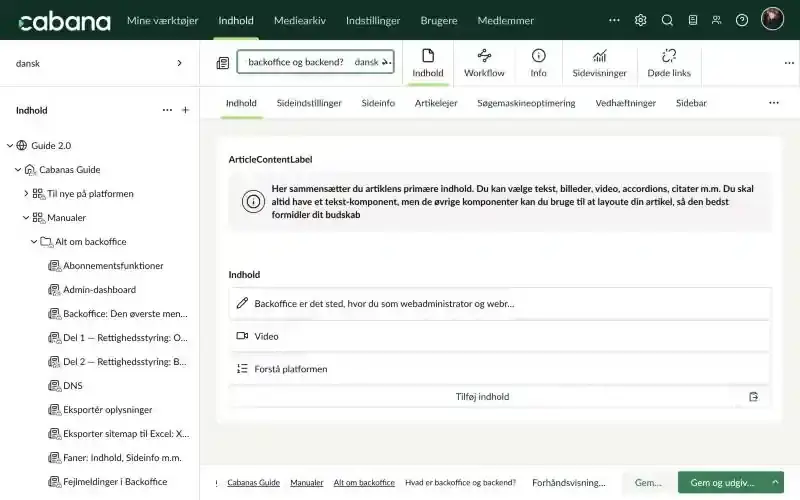The image size is (800, 500).
Task: Open Mine værktøjer section
Action: point(162,20)
